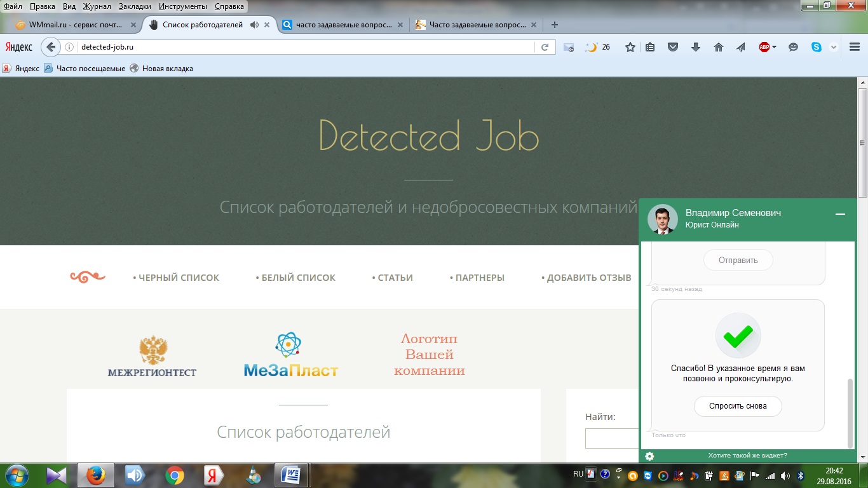The width and height of the screenshot is (868, 488).
Task: Click the Спросить снова button
Action: pyautogui.click(x=738, y=406)
